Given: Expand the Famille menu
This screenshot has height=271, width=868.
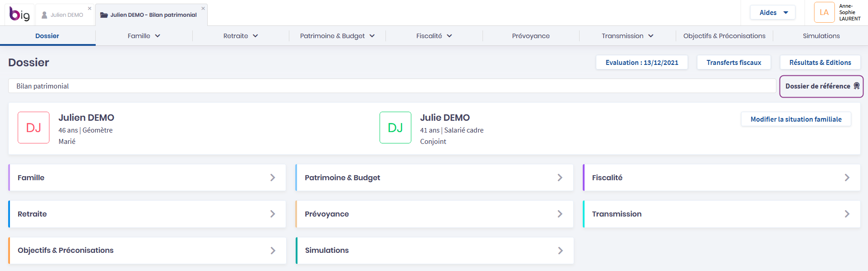Looking at the screenshot, I should (x=144, y=36).
